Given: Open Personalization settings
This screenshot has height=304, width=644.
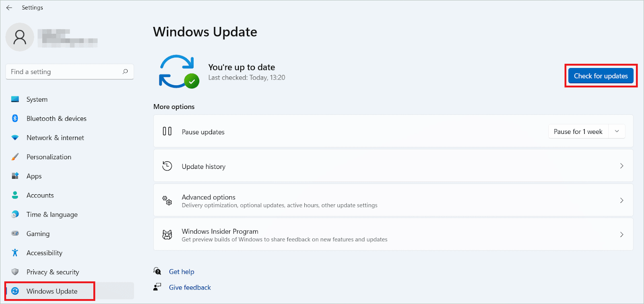Looking at the screenshot, I should [x=70, y=157].
